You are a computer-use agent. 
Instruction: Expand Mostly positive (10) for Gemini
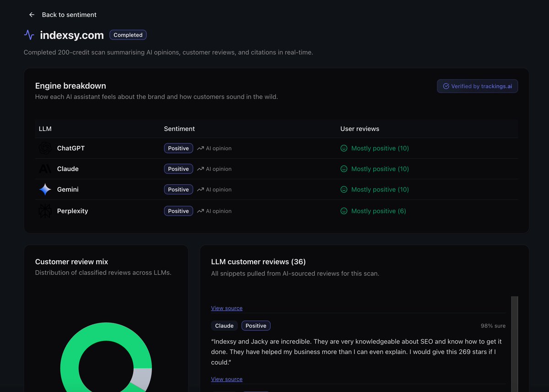pos(380,189)
